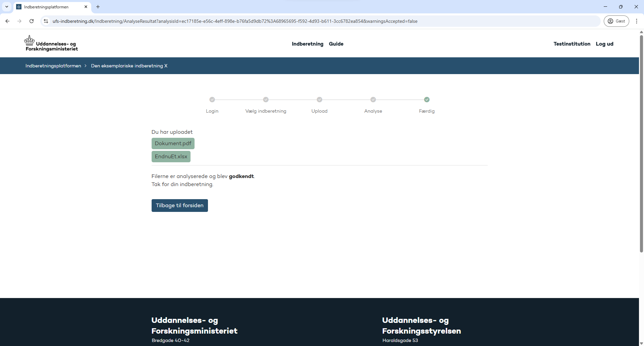Click the bold 'godkendt' word
644x346 pixels.
click(241, 176)
